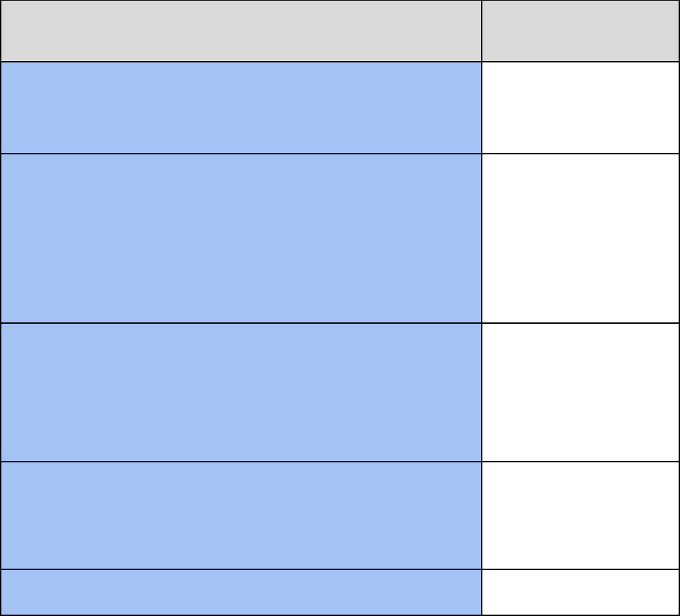Click the border between header and first blue row
The height and width of the screenshot is (616, 680).
241,62
